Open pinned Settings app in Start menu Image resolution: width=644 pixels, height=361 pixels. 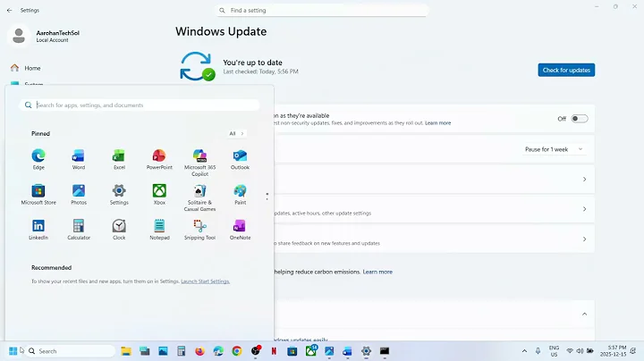[119, 195]
